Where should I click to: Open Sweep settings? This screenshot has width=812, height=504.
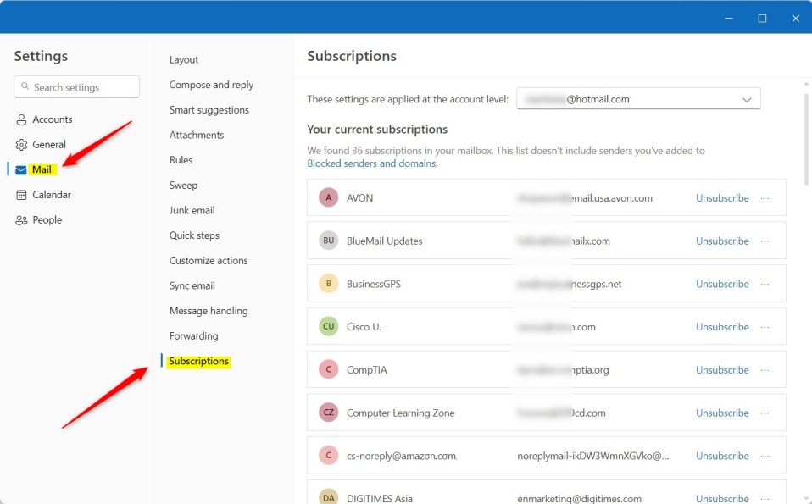click(183, 186)
